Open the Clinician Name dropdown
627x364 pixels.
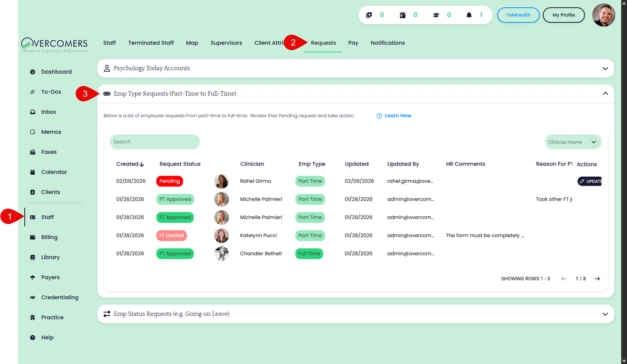[x=573, y=142]
